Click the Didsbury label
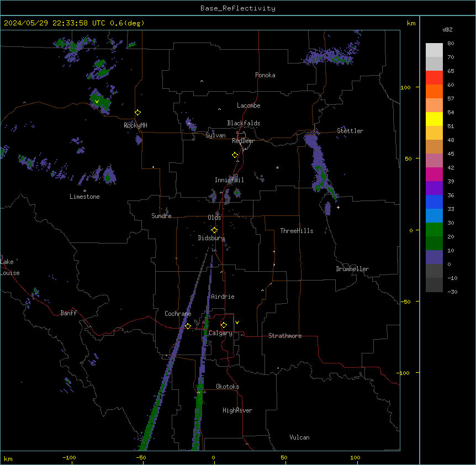 pos(211,238)
